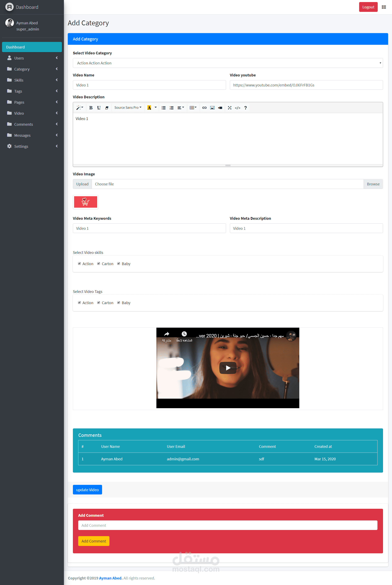Open the Select Video Category dropdown

tap(227, 63)
